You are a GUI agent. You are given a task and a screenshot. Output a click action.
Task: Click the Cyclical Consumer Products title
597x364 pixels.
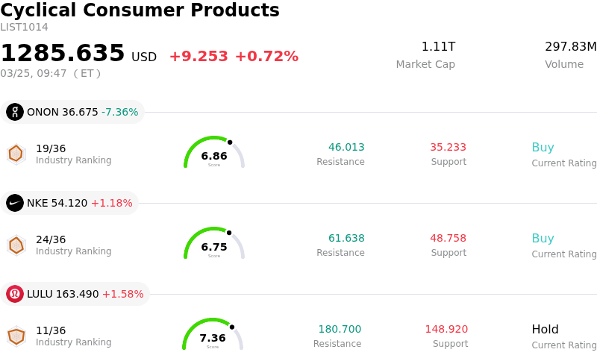[x=140, y=10]
